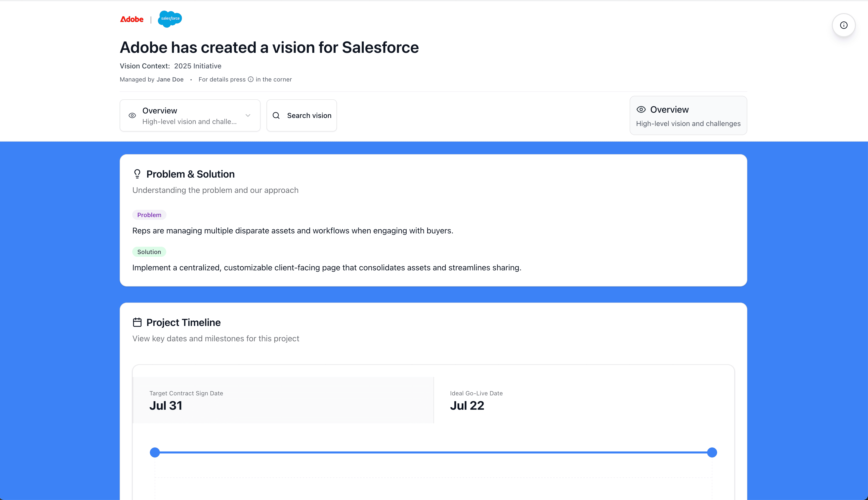Click 'Understanding the problem and our approach' subtitle

(x=215, y=190)
